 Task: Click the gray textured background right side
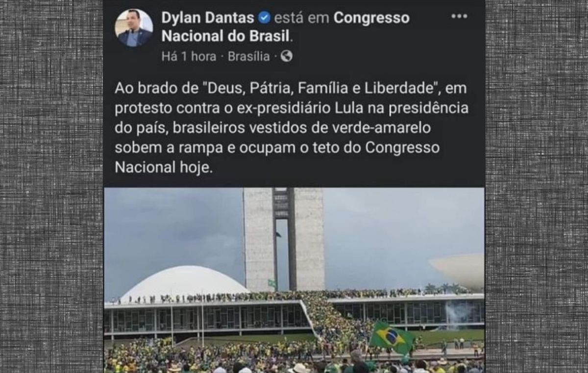tap(537, 186)
